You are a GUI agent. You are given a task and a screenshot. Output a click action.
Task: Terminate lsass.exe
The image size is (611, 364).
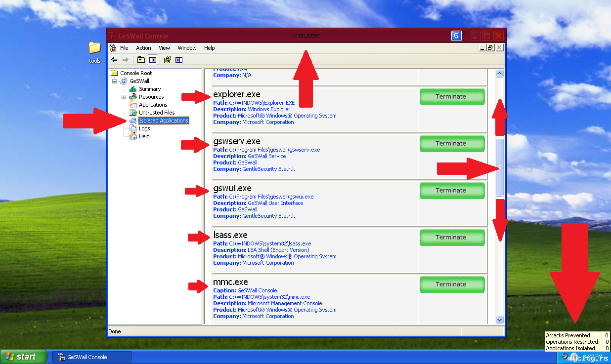pyautogui.click(x=452, y=238)
